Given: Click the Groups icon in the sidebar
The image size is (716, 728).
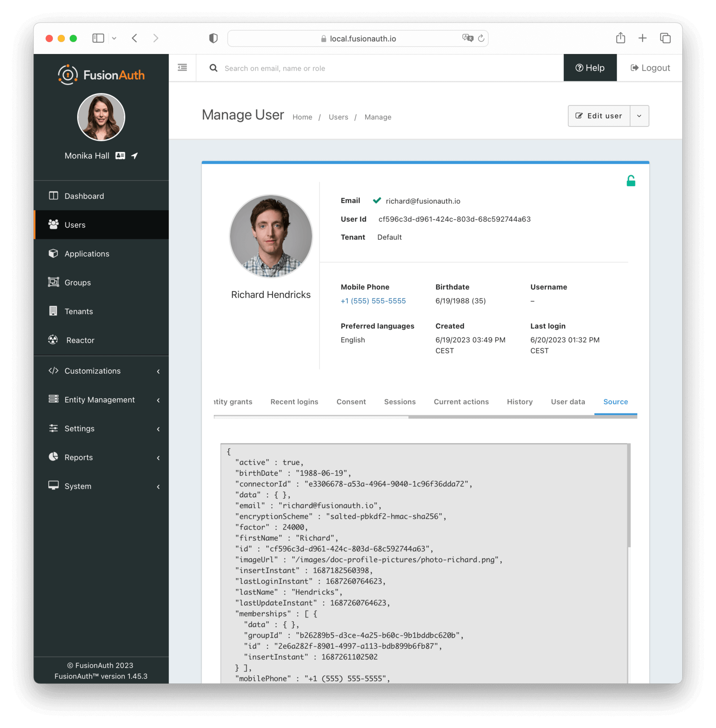Looking at the screenshot, I should tap(53, 282).
